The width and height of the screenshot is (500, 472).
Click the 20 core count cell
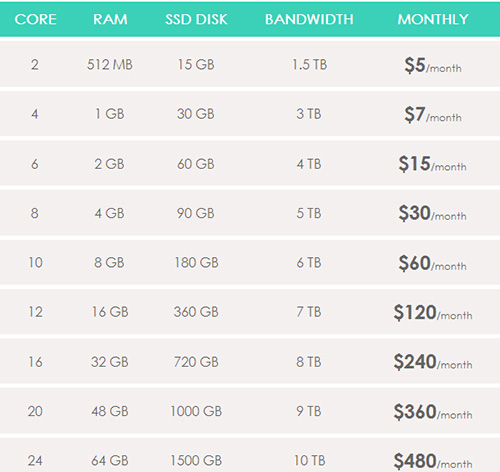tap(35, 411)
